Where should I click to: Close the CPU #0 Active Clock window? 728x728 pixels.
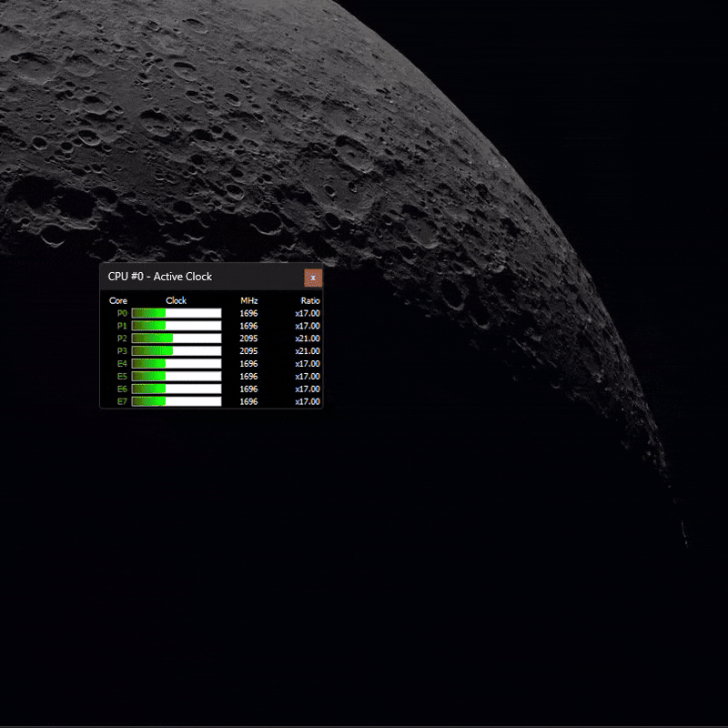tap(313, 278)
